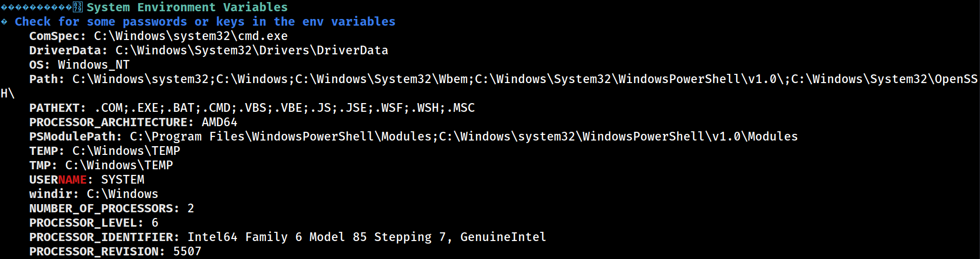Screen dimensions: 980x259
Task: Click the red highlighted NAME text
Action: click(72, 180)
